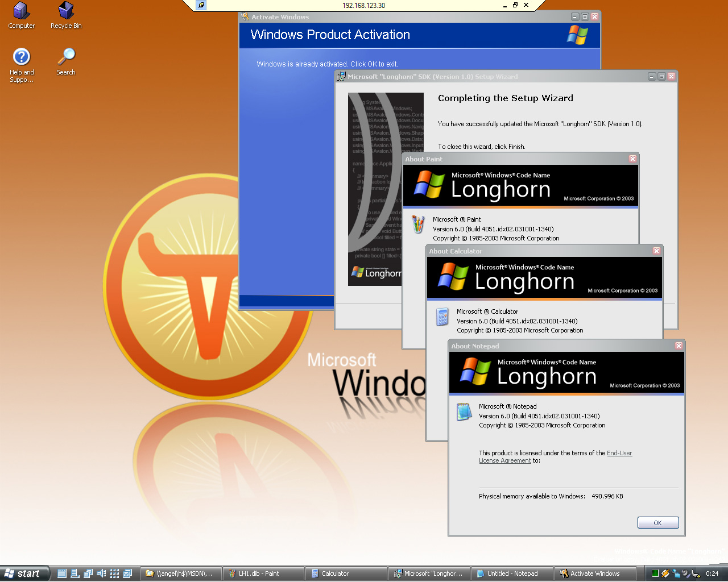Click the Windows Product Activation heading
728x582 pixels.
click(330, 35)
